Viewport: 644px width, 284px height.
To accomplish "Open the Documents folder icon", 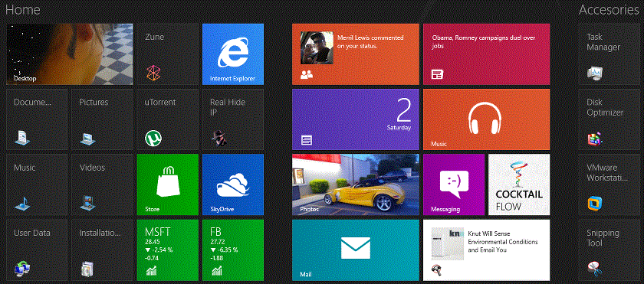I will 22,137.
